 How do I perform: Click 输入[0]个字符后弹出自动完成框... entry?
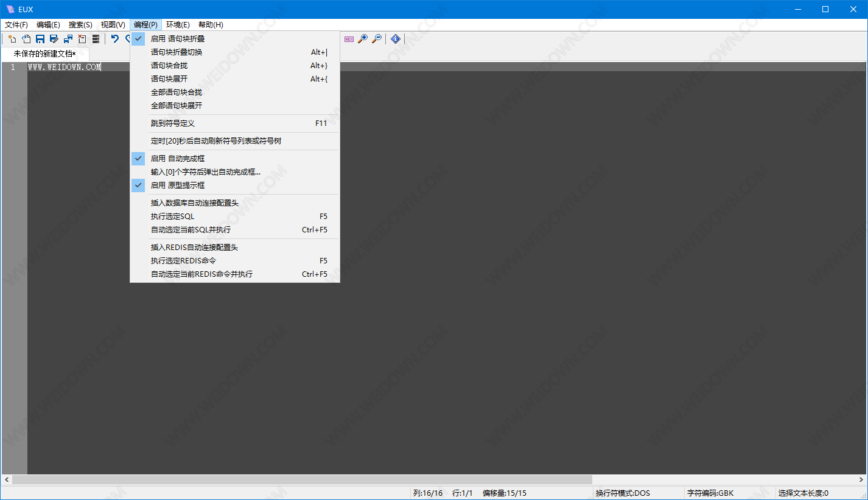tap(235, 172)
